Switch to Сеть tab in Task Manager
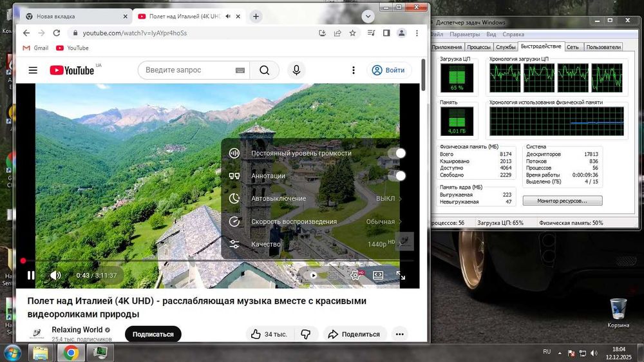This screenshot has width=644, height=362. (x=573, y=47)
